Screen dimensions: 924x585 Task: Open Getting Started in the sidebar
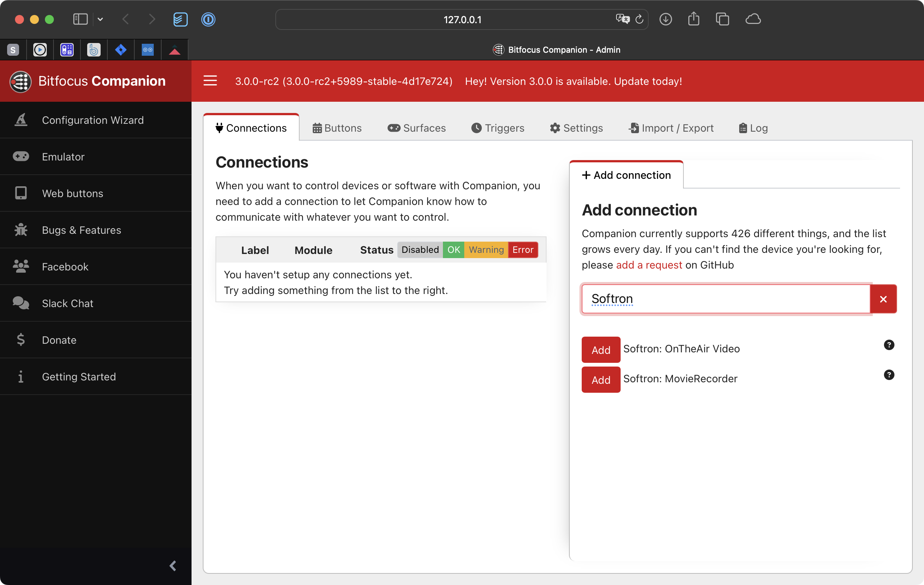[x=95, y=376]
